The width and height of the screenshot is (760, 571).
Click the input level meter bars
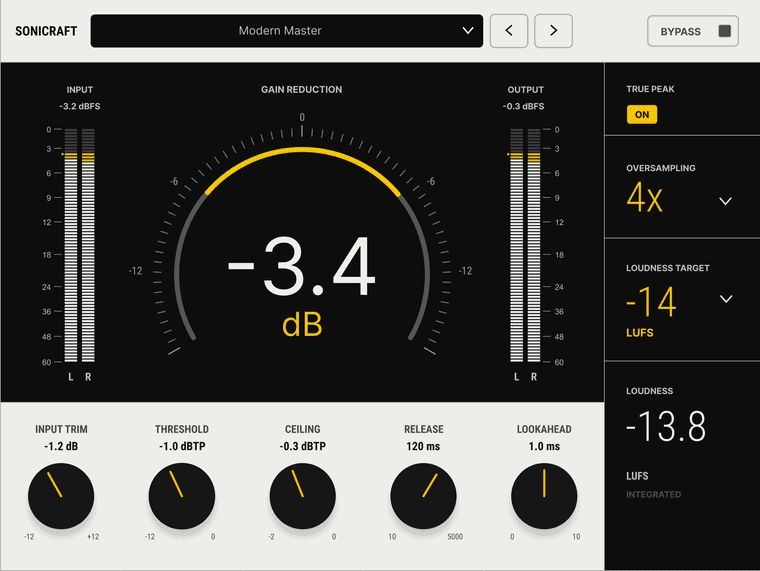tap(79, 245)
